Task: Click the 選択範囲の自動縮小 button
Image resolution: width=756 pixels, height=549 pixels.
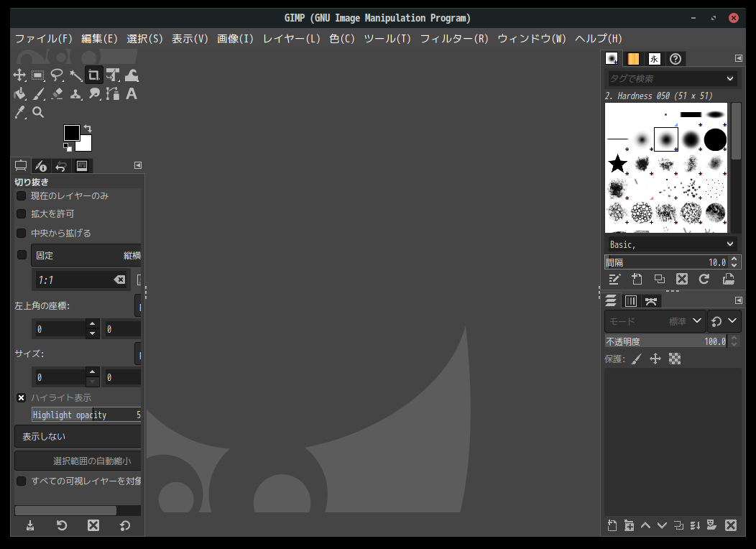Action: click(x=78, y=461)
